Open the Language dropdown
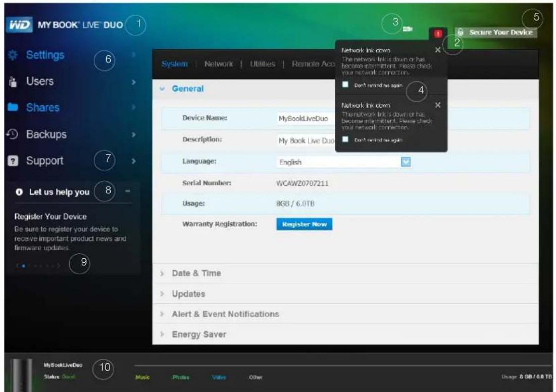This screenshot has height=392, width=556. (x=406, y=162)
